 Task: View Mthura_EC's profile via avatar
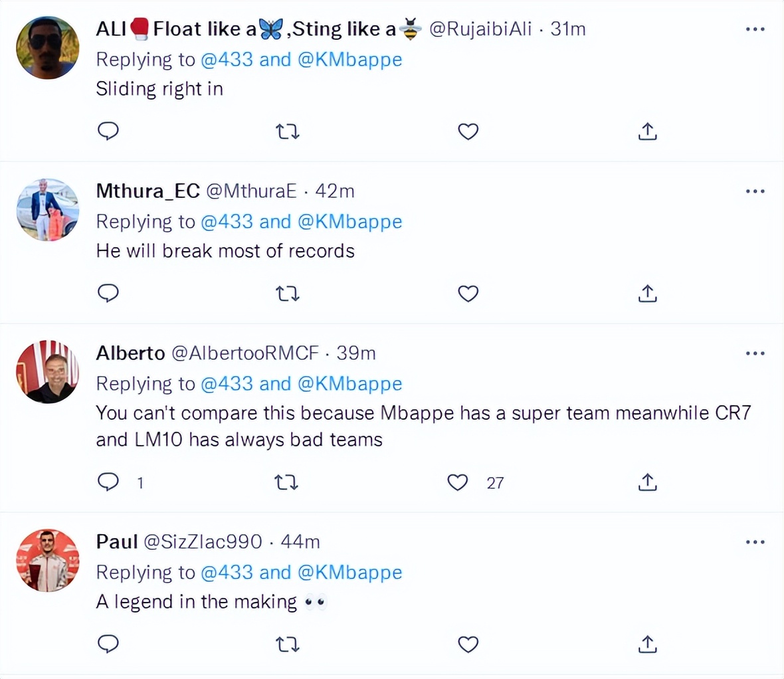[47, 210]
